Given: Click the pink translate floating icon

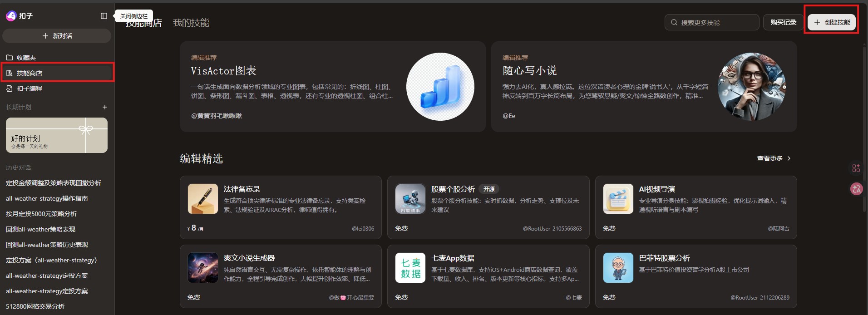Looking at the screenshot, I should click(x=856, y=189).
